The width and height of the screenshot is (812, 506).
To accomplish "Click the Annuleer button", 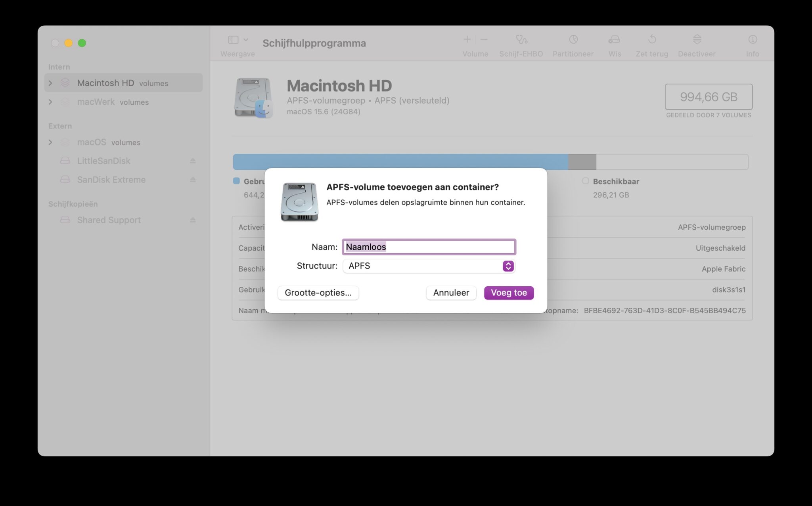I will (451, 293).
